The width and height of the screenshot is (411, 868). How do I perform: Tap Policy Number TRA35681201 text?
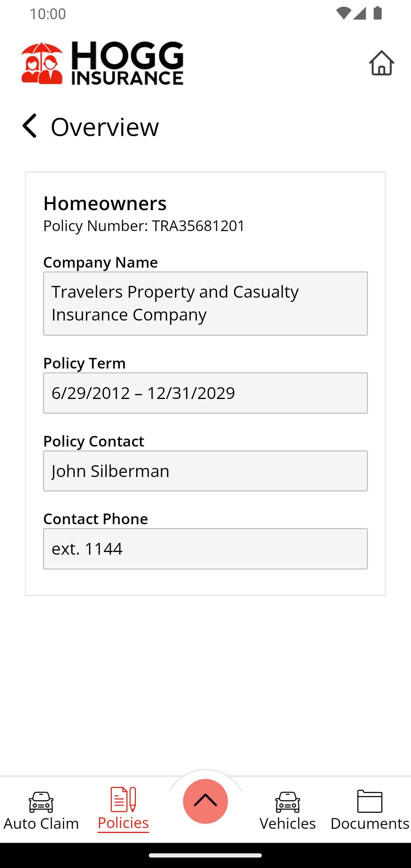[144, 226]
